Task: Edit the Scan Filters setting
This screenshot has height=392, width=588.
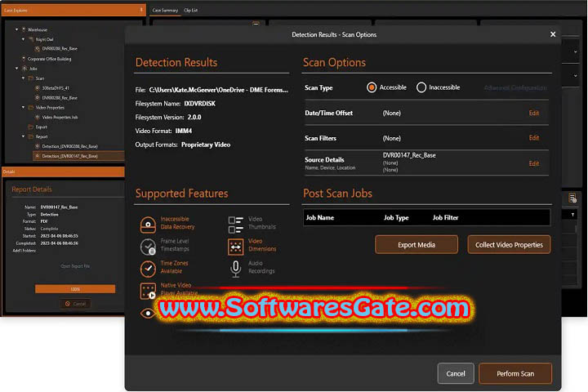Action: [533, 138]
